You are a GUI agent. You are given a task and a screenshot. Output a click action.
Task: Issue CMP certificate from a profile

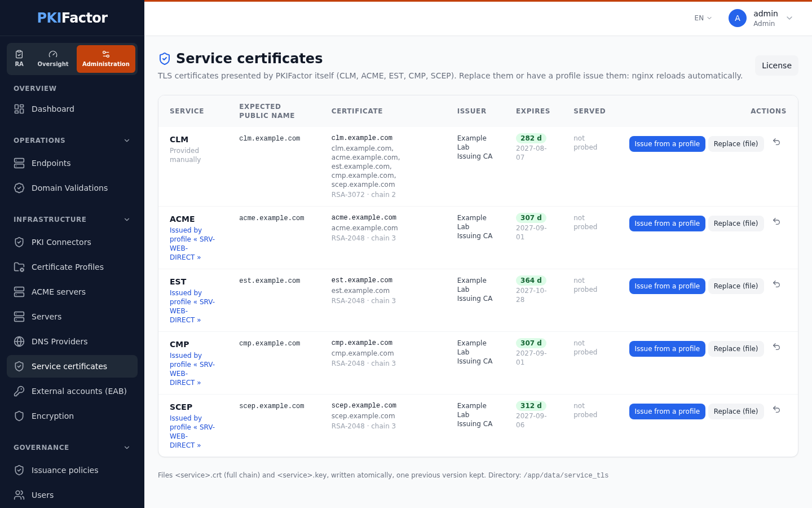[x=667, y=349]
